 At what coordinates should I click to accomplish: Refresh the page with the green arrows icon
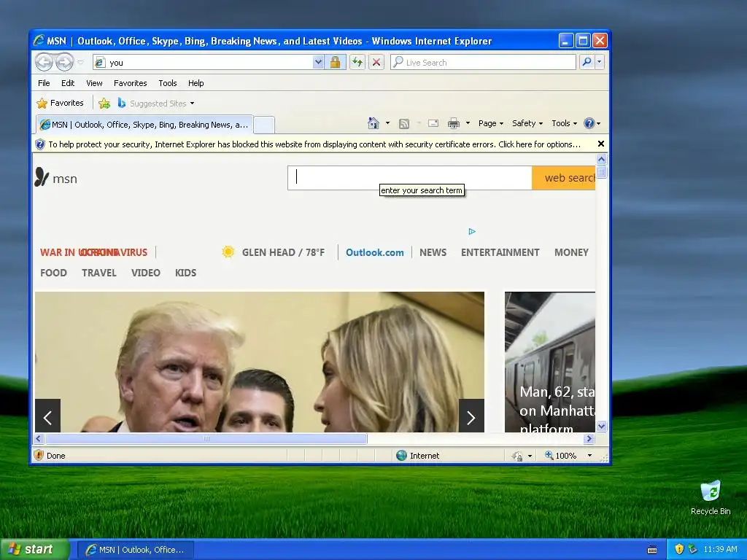(357, 63)
